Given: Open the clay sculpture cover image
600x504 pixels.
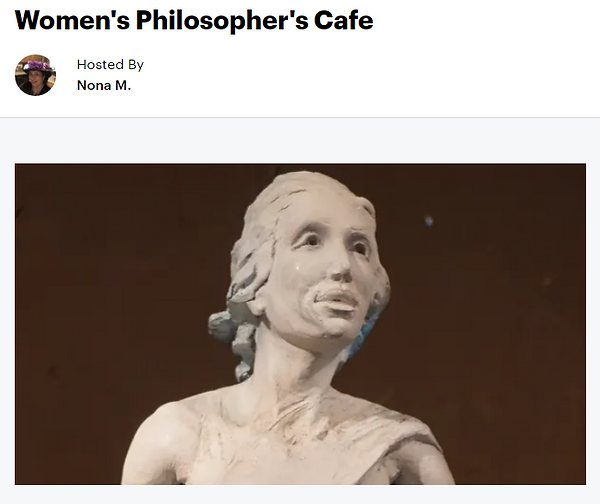Looking at the screenshot, I should pos(300,324).
